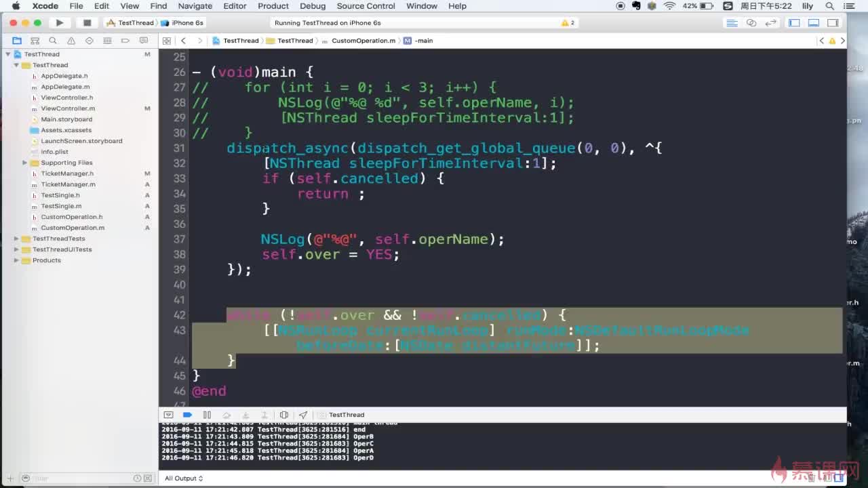This screenshot has height=488, width=868.
Task: Run the TestThread app with the play button
Action: click(60, 22)
